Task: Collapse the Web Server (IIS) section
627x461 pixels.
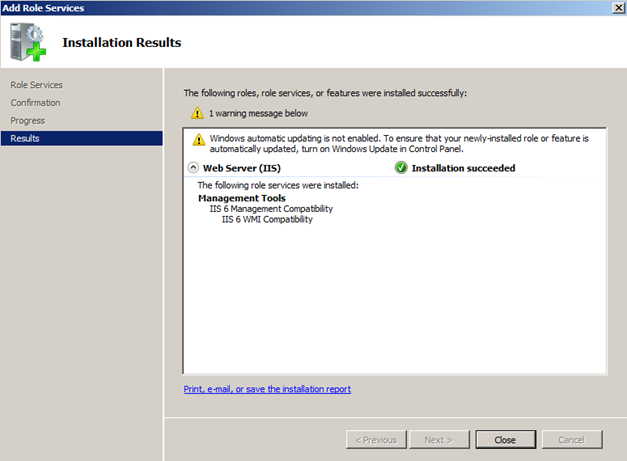Action: pyautogui.click(x=193, y=168)
